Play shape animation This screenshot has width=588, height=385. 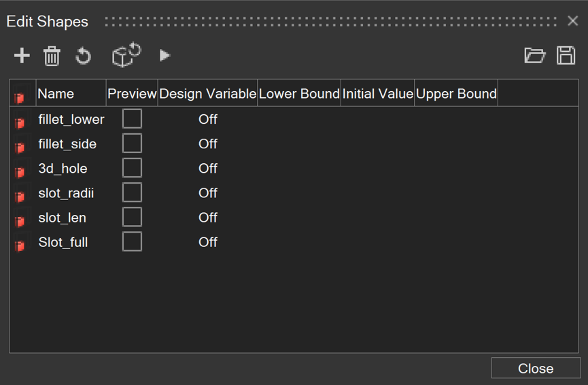[165, 56]
